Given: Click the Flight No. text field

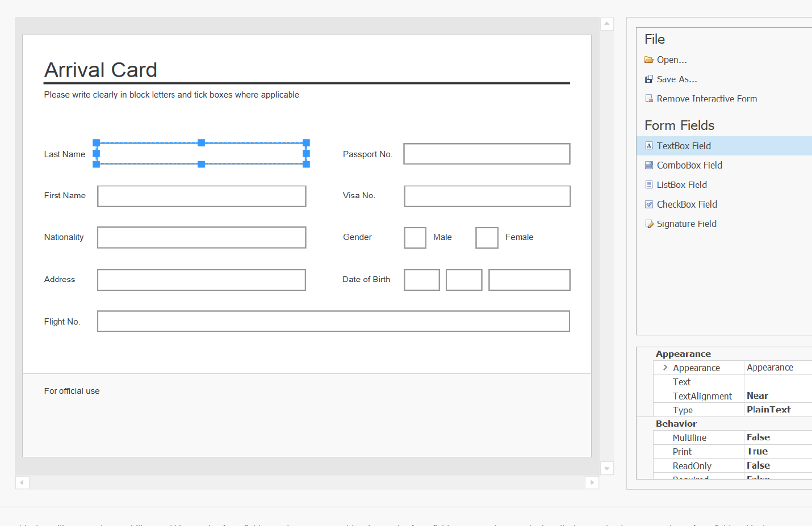Looking at the screenshot, I should (x=333, y=321).
